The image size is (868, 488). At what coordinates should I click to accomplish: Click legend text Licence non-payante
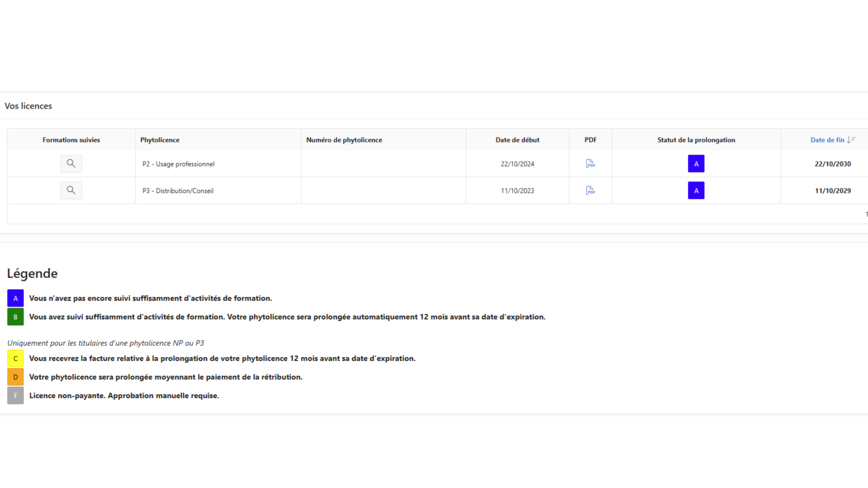pyautogui.click(x=124, y=396)
